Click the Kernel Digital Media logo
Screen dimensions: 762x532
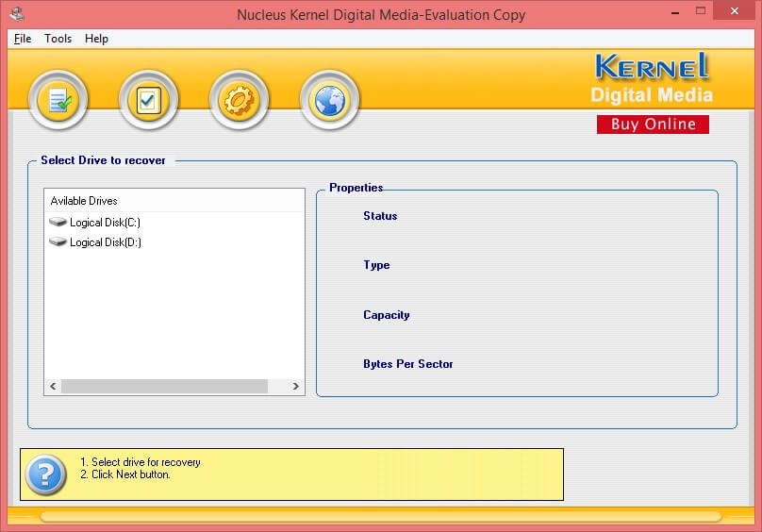[x=652, y=79]
